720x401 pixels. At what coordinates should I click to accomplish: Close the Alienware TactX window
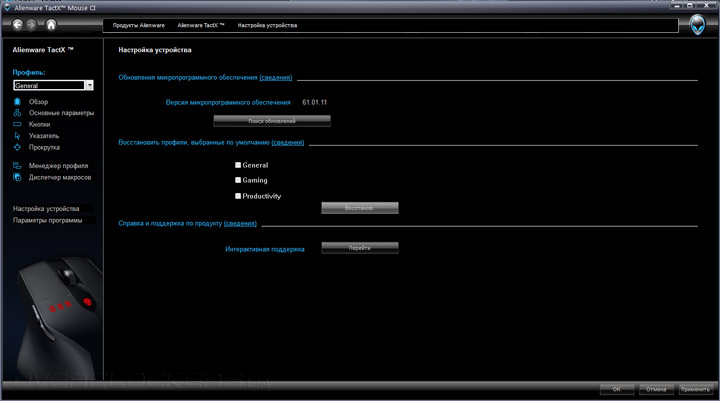pyautogui.click(x=707, y=6)
